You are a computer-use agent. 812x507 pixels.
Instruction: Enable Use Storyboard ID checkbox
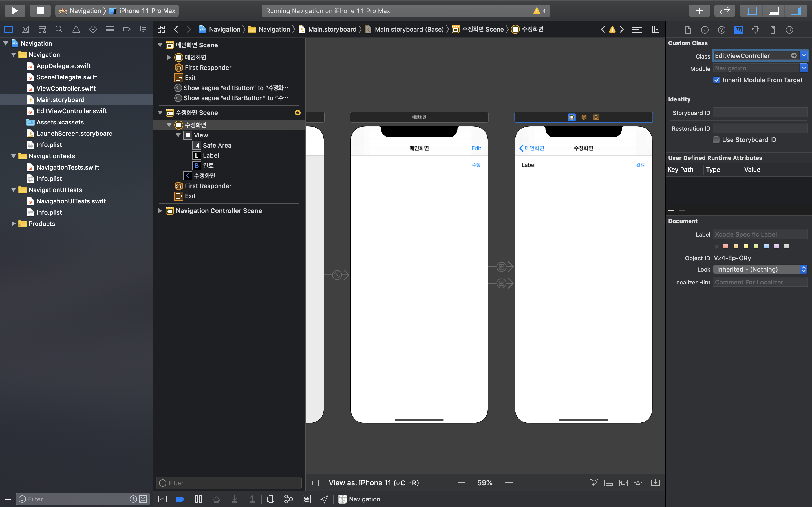[x=716, y=140]
